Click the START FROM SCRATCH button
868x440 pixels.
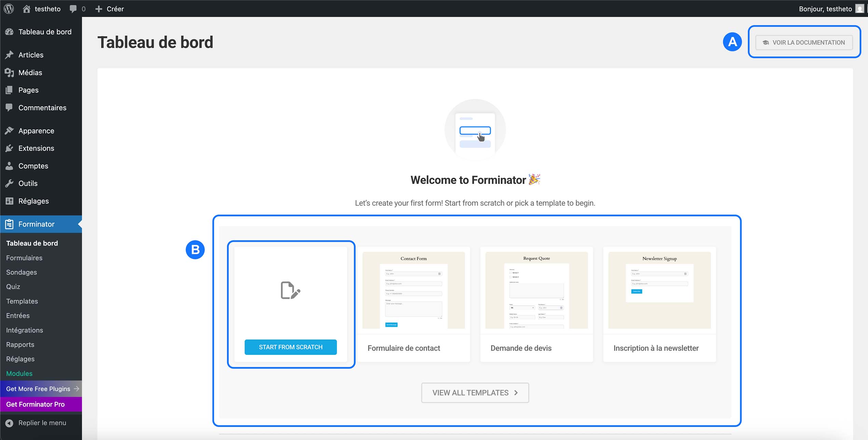(x=290, y=347)
